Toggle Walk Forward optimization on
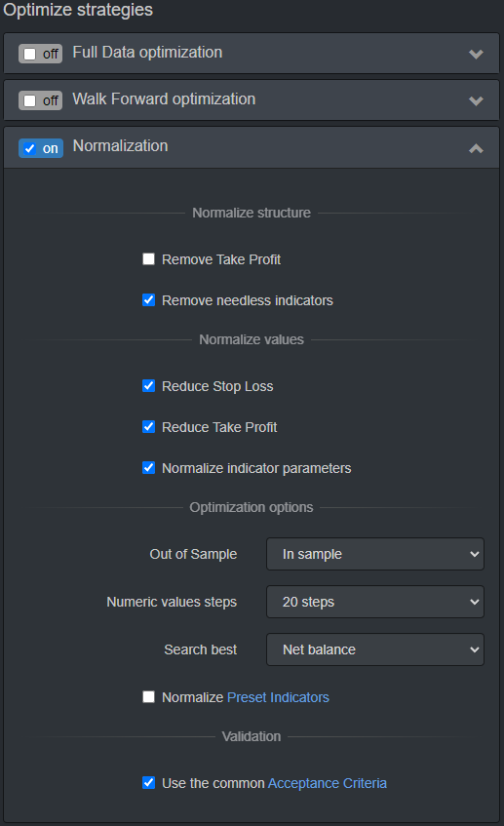The width and height of the screenshot is (504, 826). (x=41, y=100)
